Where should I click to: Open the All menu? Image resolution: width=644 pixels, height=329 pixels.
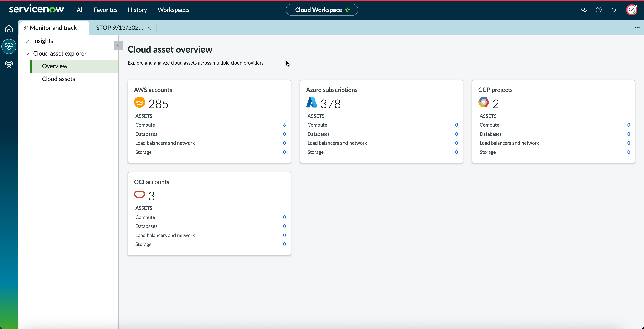[x=80, y=10]
